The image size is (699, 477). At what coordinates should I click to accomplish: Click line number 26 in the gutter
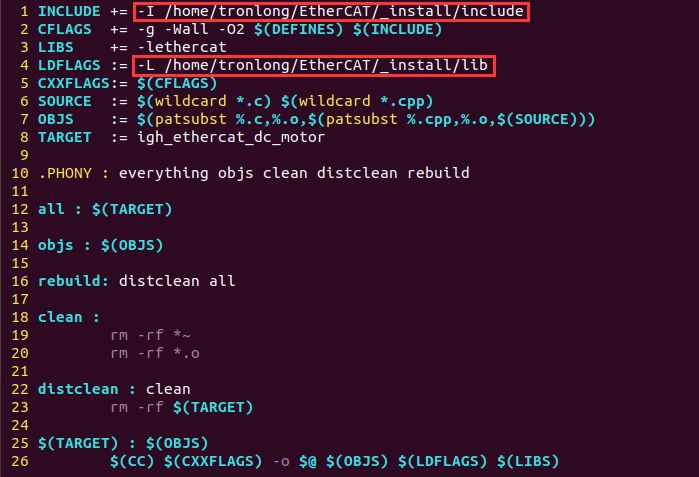[x=20, y=461]
